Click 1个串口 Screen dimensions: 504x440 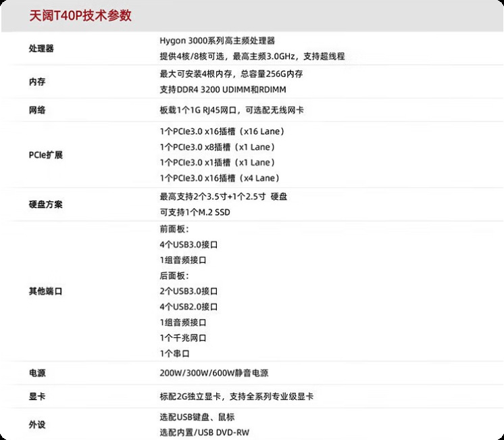tap(174, 353)
